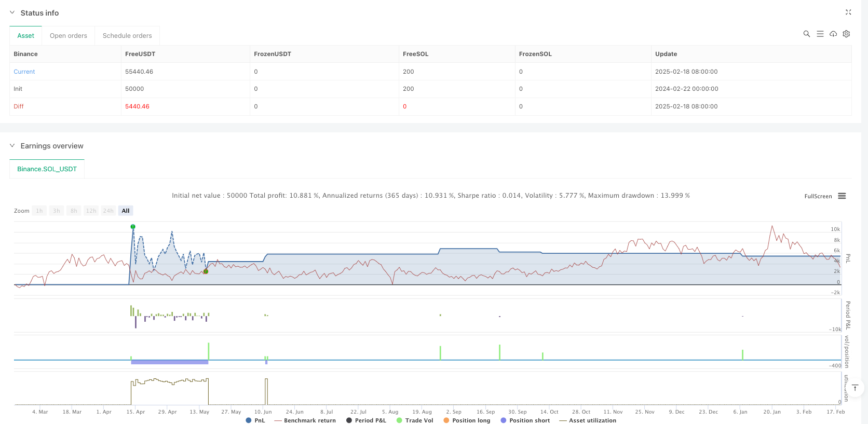Image resolution: width=868 pixels, height=424 pixels.
Task: Switch to the Schedule orders tab
Action: pyautogui.click(x=127, y=36)
